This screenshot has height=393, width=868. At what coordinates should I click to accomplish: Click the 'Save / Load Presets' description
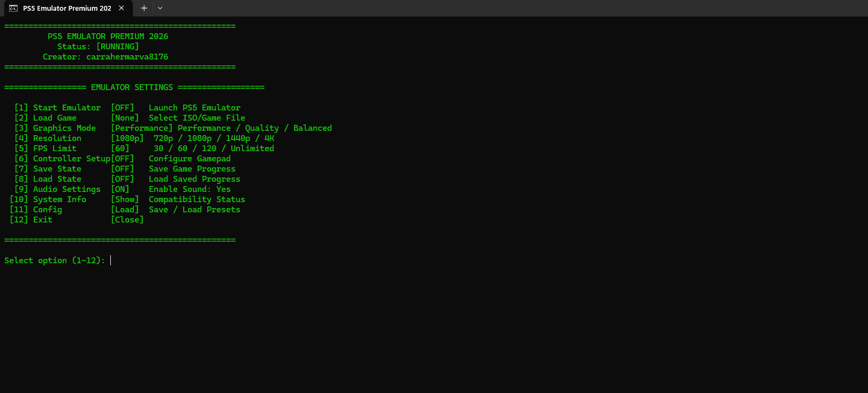click(x=195, y=210)
